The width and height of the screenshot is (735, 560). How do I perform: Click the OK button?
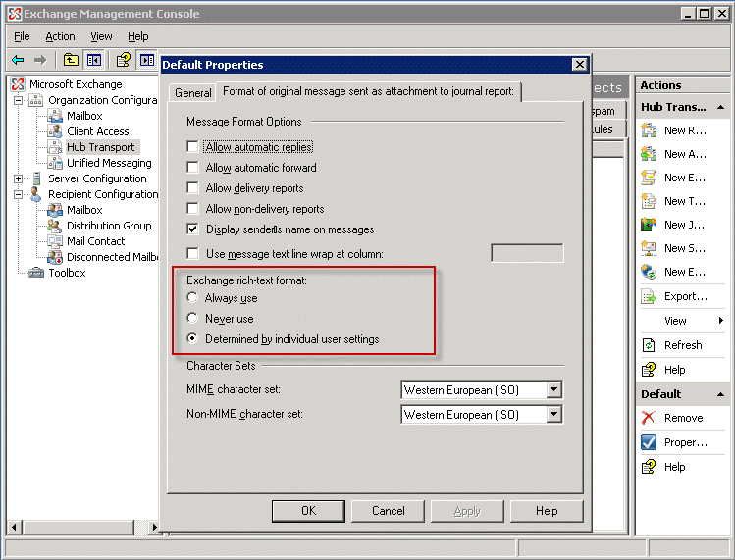point(308,511)
